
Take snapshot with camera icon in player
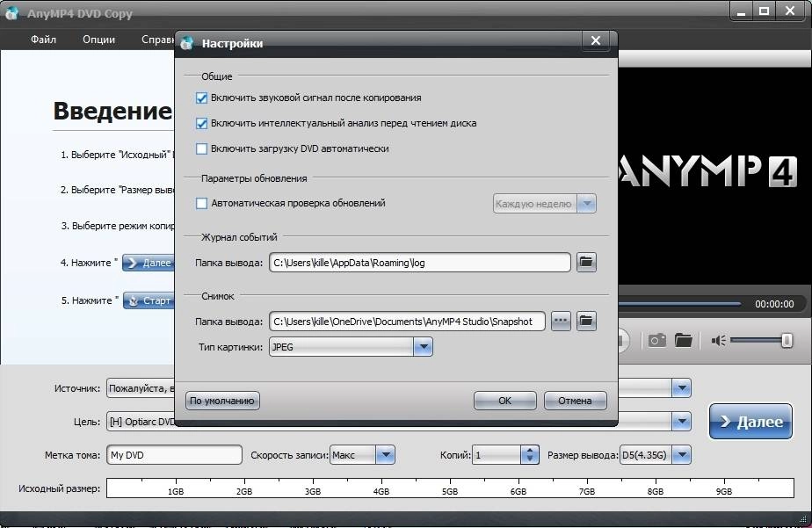pos(656,340)
